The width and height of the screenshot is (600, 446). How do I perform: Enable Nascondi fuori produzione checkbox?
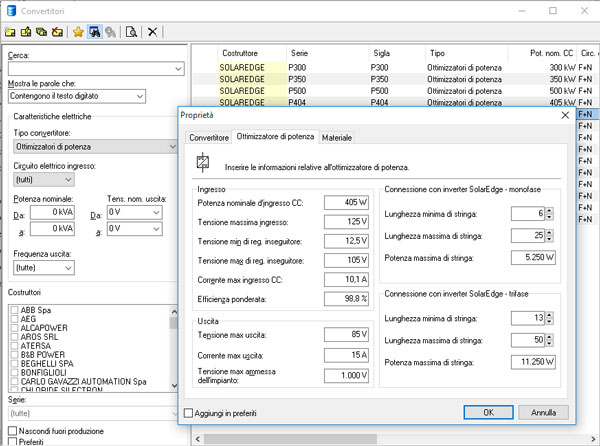pos(13,431)
